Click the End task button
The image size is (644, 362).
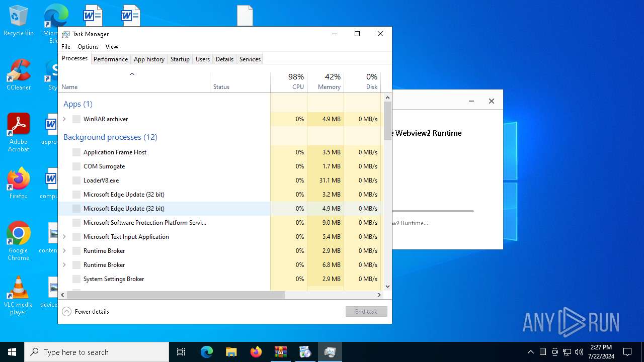pos(366,312)
